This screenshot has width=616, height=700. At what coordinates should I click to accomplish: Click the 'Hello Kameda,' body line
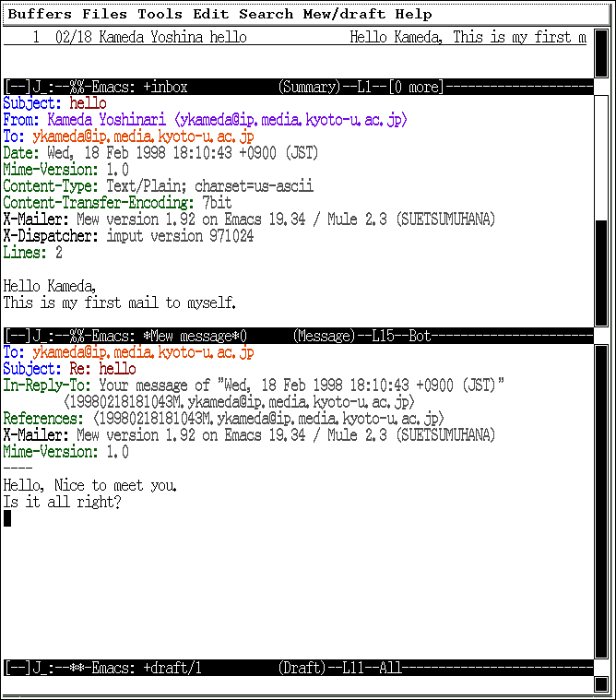(x=50, y=286)
